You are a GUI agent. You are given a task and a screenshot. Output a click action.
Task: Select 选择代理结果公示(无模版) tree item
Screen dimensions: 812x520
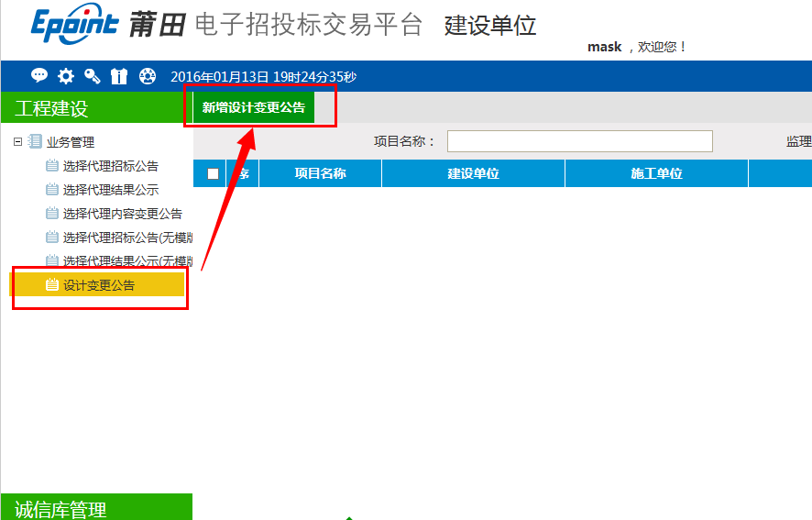coord(128,260)
